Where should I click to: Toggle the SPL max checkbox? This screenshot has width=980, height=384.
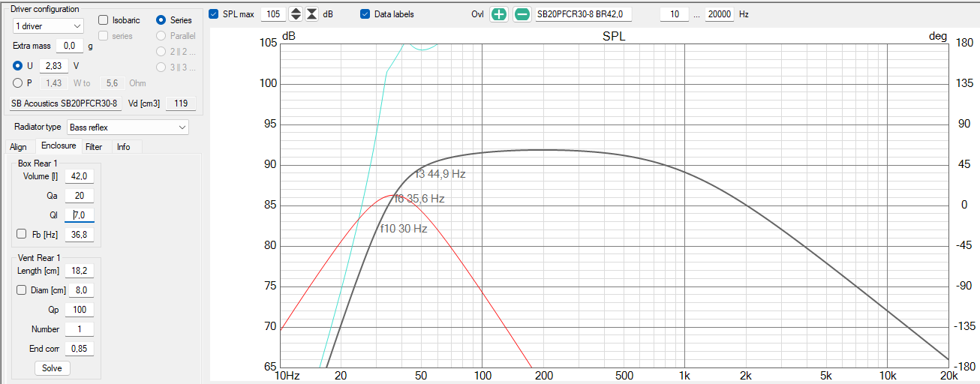(214, 14)
